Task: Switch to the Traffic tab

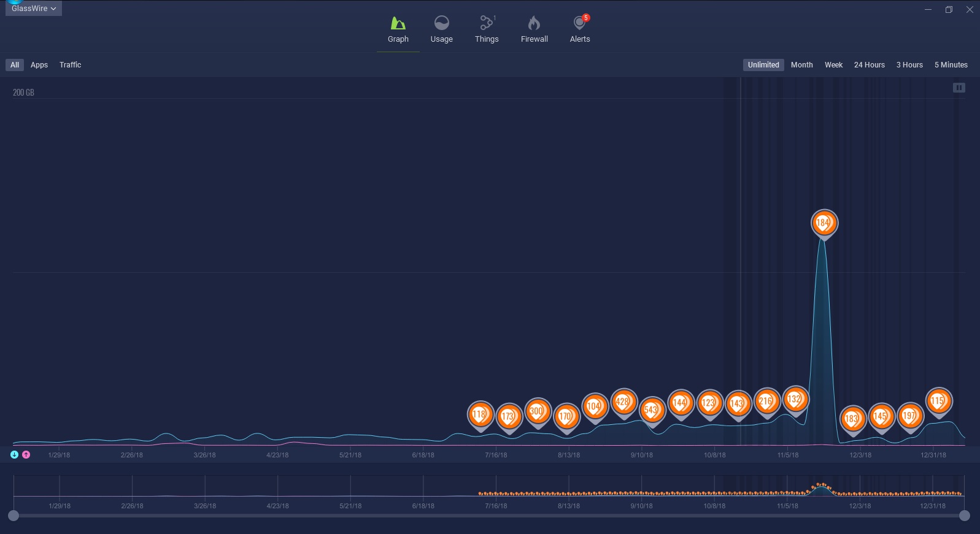Action: tap(70, 65)
